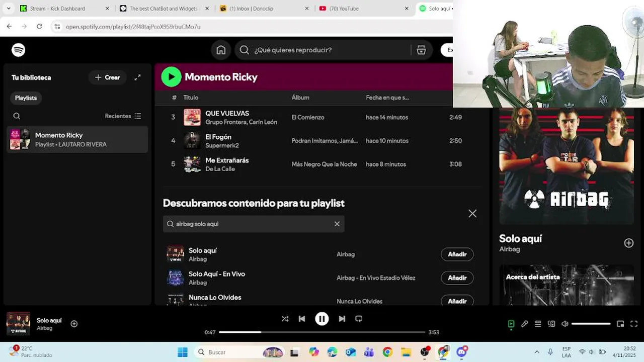
Task: Add Nunca Lo Olvides to the playlist
Action: [457, 301]
